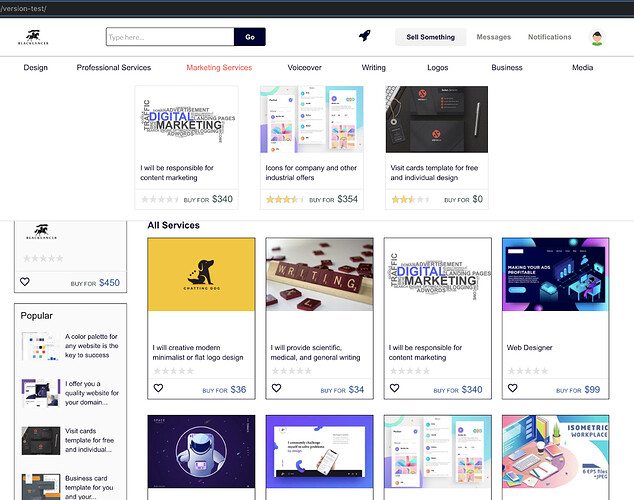Image resolution: width=634 pixels, height=500 pixels.
Task: Click star rating on Visit cards $0 card
Action: pos(410,199)
